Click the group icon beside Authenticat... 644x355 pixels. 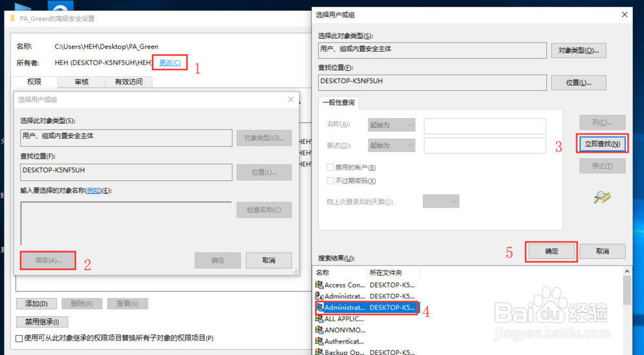(x=319, y=341)
